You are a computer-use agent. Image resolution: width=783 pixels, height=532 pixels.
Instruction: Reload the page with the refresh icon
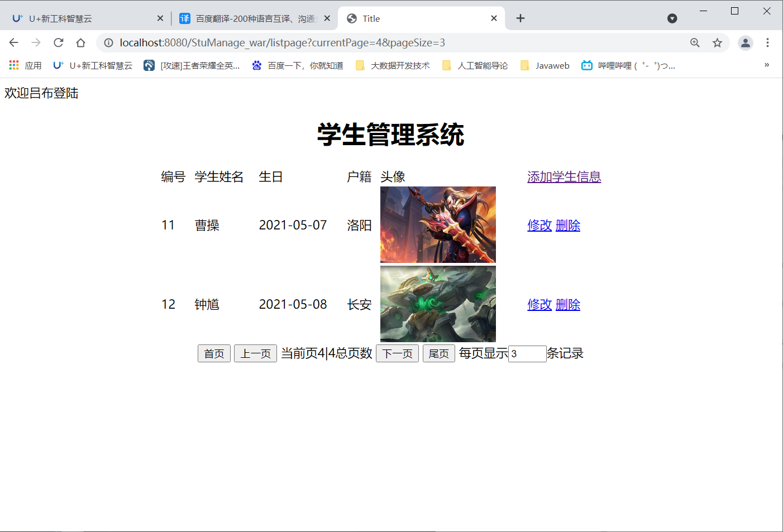click(x=59, y=43)
